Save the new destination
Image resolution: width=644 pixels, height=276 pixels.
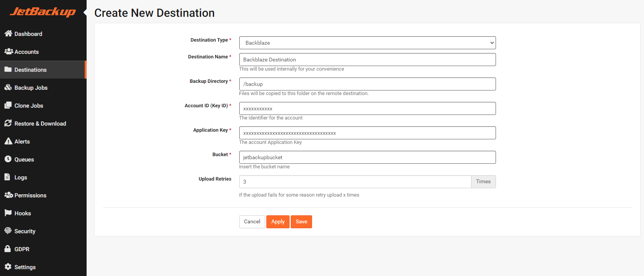pyautogui.click(x=301, y=222)
